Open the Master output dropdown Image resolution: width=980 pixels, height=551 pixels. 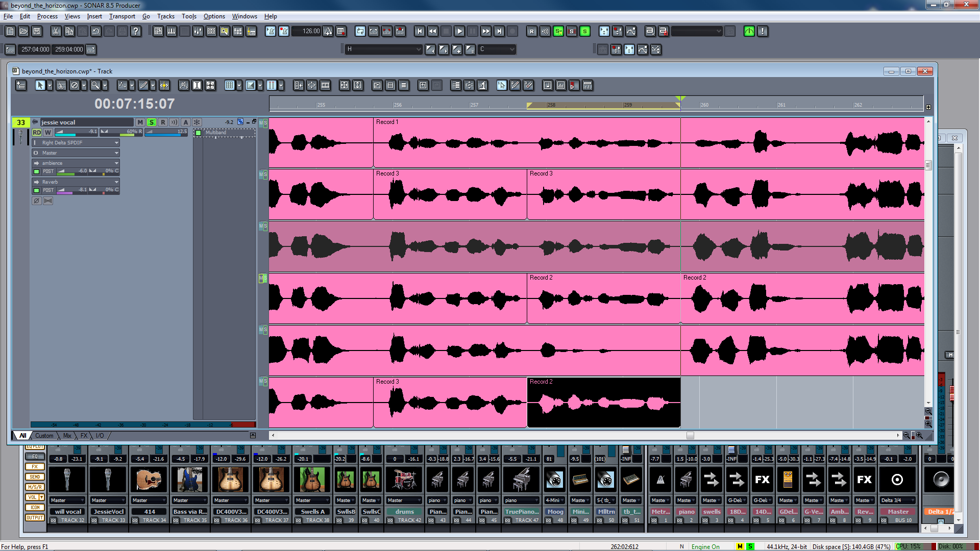click(x=76, y=153)
